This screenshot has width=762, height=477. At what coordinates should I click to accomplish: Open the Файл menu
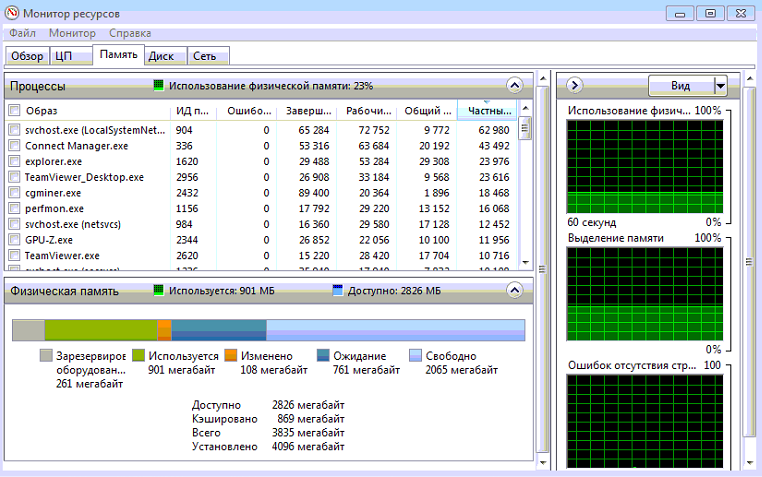click(22, 33)
